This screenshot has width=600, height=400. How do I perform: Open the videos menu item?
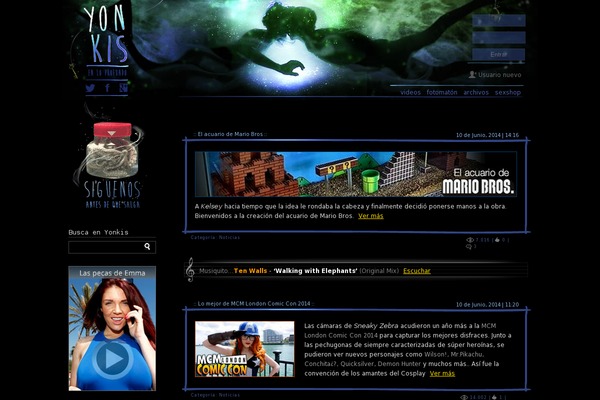coord(410,92)
